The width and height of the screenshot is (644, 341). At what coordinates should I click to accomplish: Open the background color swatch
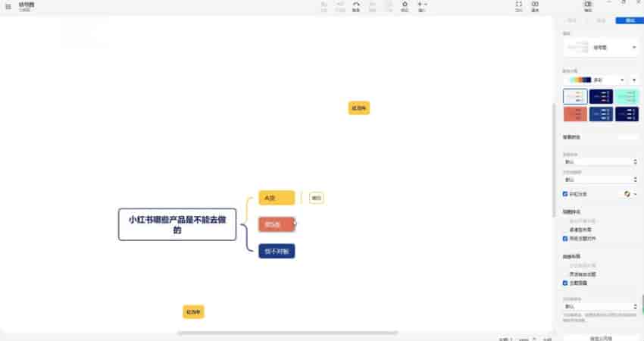pos(628,137)
